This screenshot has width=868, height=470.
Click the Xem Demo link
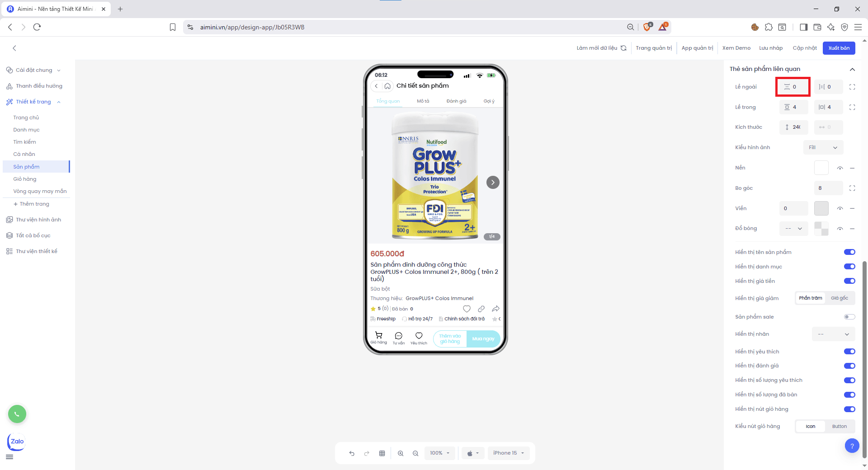[x=736, y=48]
